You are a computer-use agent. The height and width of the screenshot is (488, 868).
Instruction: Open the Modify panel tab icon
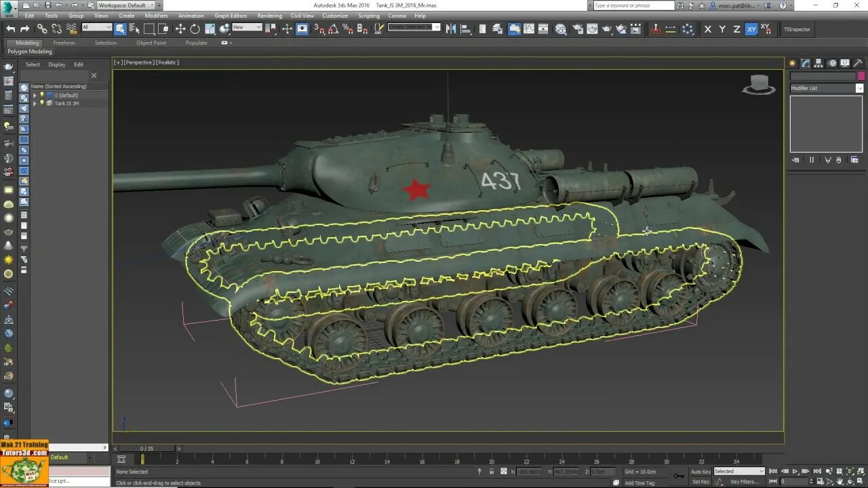(x=806, y=63)
